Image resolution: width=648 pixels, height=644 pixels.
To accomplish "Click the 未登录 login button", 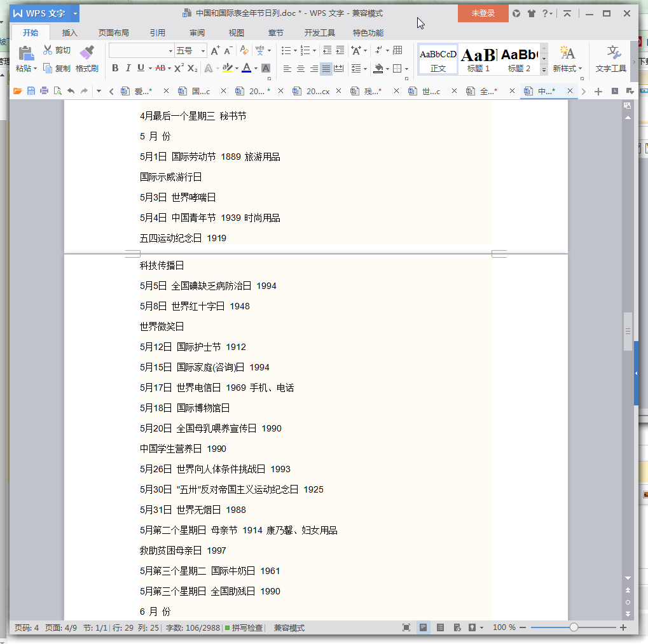I will tap(483, 13).
